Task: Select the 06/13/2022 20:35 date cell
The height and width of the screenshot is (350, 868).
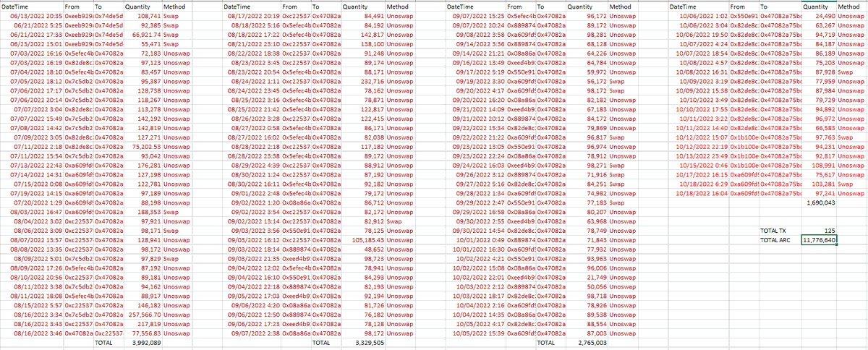Action: (36, 14)
